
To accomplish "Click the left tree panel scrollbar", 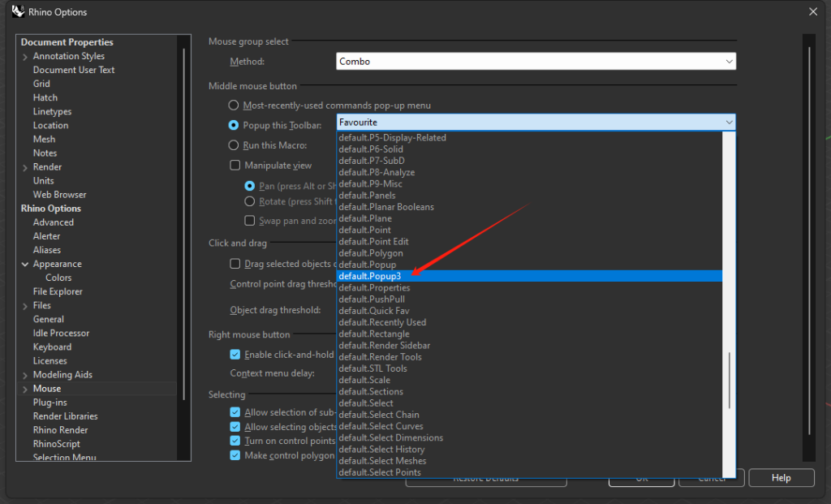I will (184, 222).
